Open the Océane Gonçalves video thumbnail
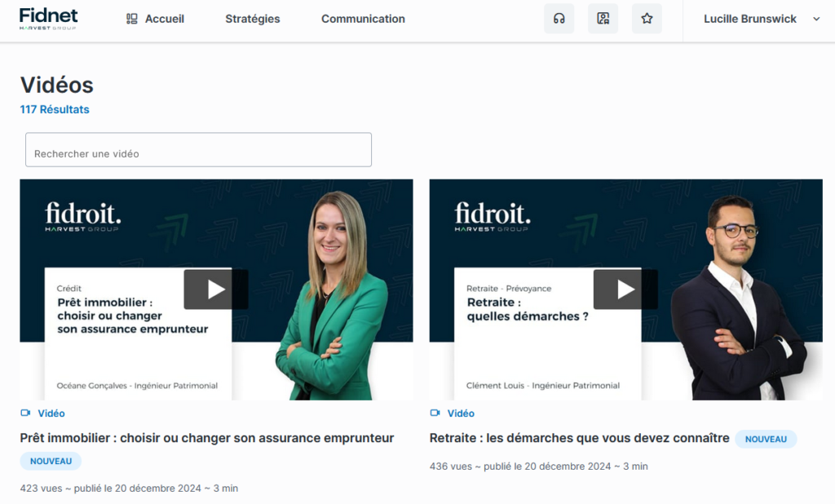The image size is (835, 504). tap(216, 290)
